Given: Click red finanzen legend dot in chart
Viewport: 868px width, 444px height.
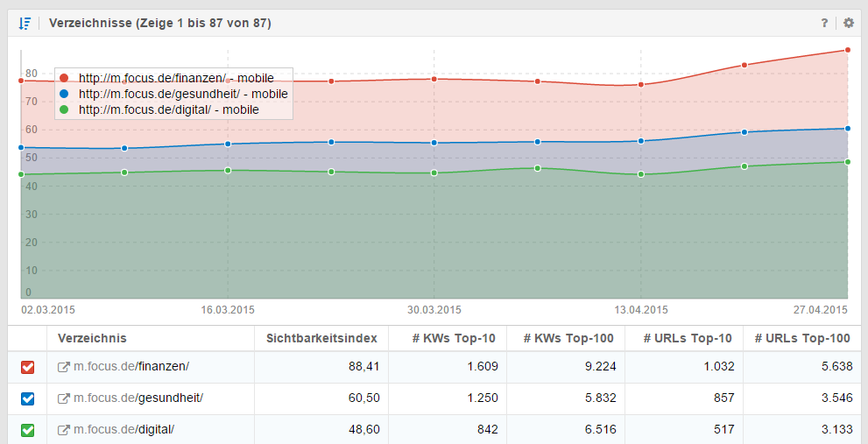Looking at the screenshot, I should (64, 78).
